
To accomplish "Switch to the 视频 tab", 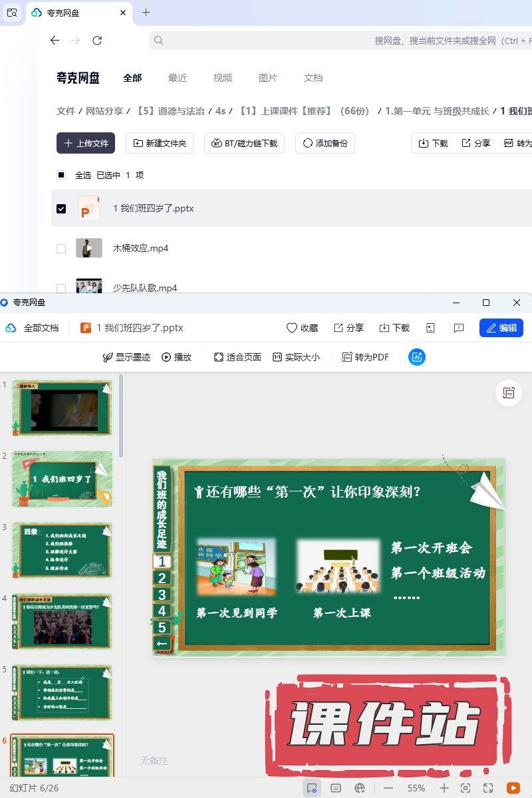I will pyautogui.click(x=223, y=78).
